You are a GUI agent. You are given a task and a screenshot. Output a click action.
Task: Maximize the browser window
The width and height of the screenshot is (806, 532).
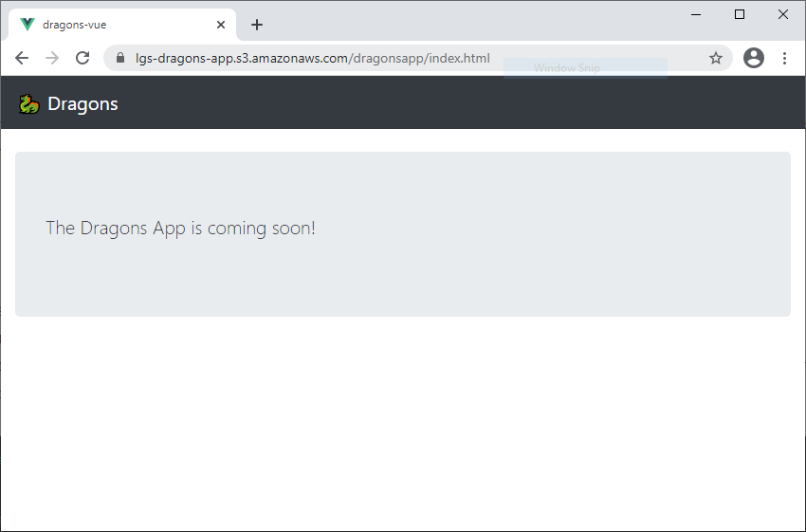(740, 14)
